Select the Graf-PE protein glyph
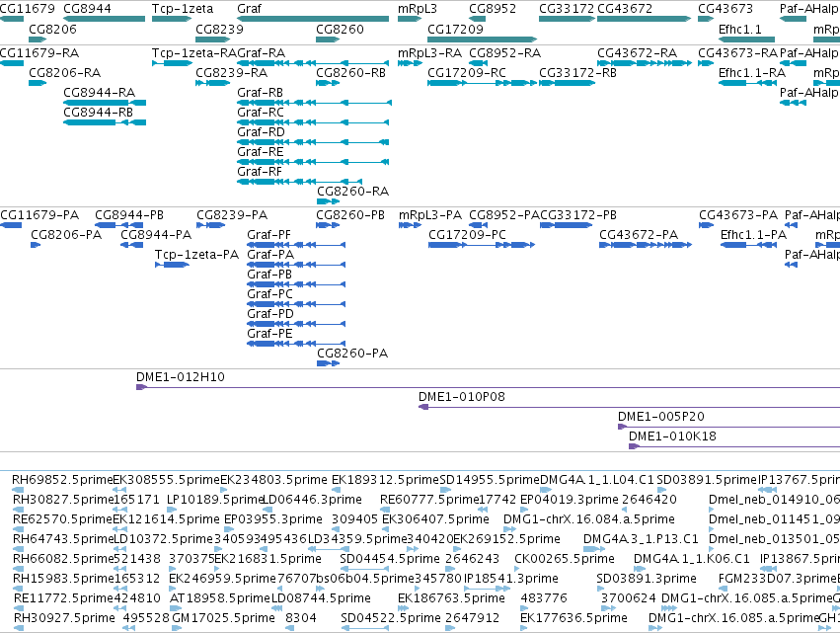 tap(296, 344)
